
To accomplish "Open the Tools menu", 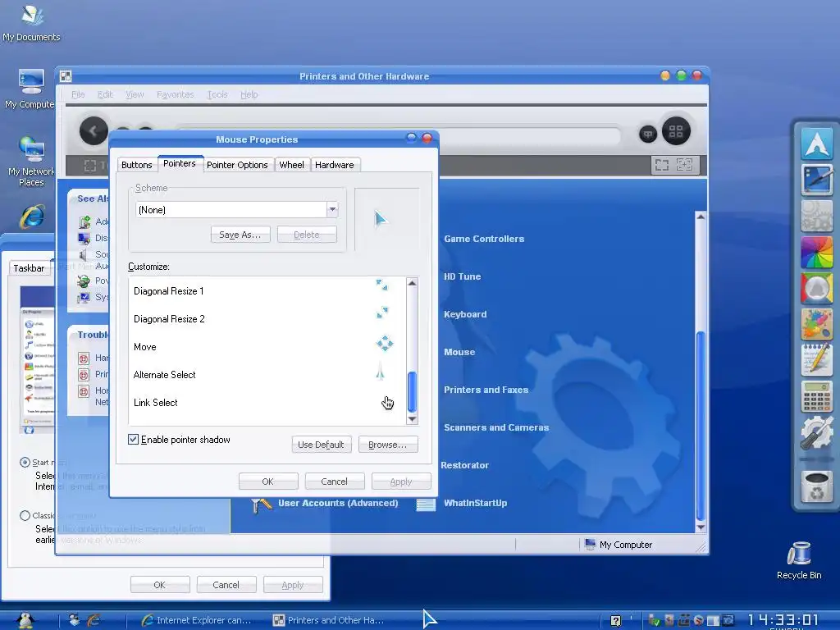I will [x=217, y=94].
